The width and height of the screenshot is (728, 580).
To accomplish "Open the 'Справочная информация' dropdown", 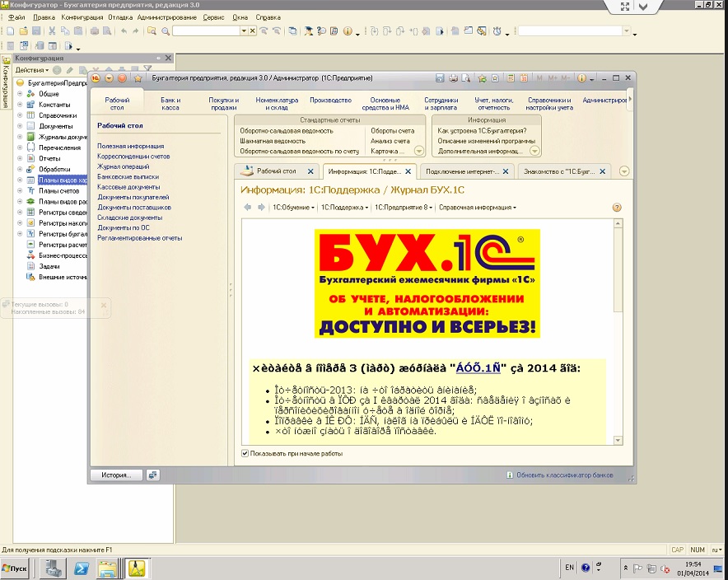I will 478,208.
